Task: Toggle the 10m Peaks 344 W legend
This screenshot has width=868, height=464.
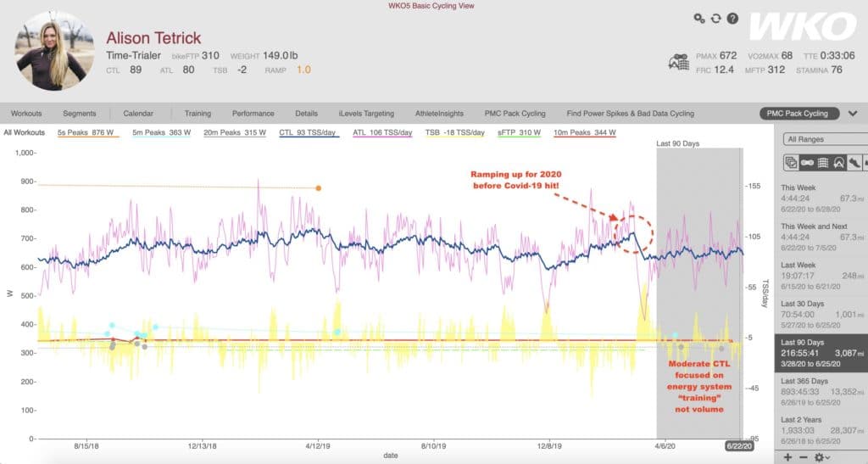Action: pos(585,133)
